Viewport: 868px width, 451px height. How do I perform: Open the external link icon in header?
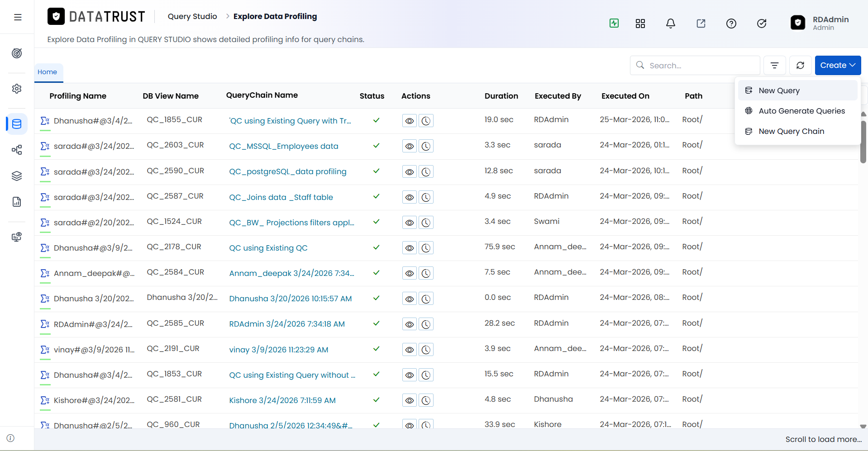tap(701, 24)
